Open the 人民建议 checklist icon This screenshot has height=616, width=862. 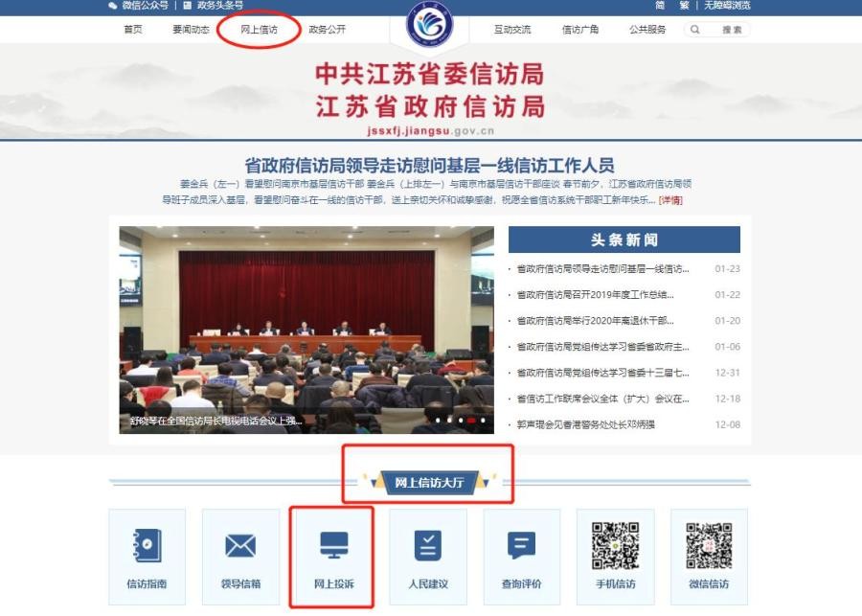click(x=427, y=546)
